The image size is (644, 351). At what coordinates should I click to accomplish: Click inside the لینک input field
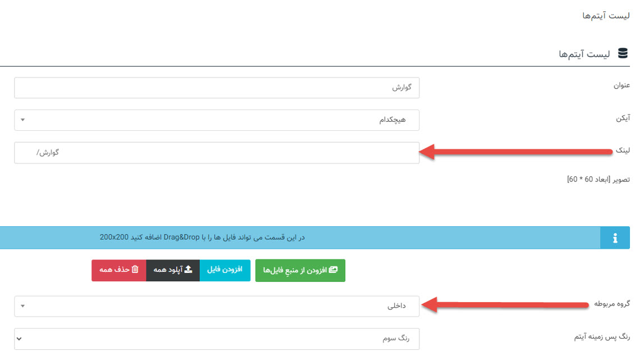[x=217, y=153]
